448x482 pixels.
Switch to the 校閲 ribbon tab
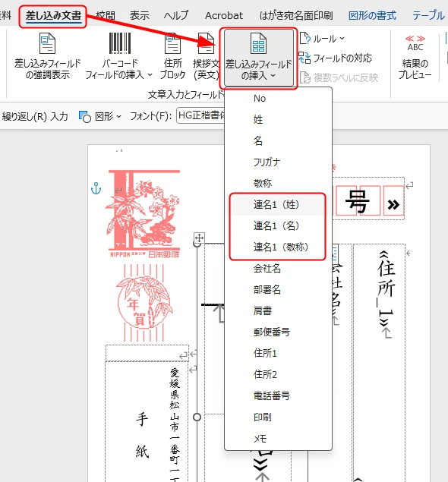click(x=106, y=15)
